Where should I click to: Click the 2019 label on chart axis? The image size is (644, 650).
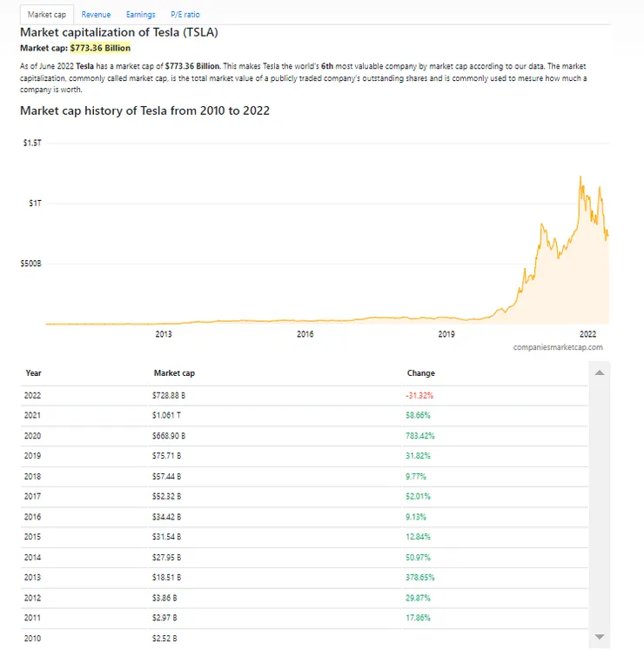click(x=446, y=333)
